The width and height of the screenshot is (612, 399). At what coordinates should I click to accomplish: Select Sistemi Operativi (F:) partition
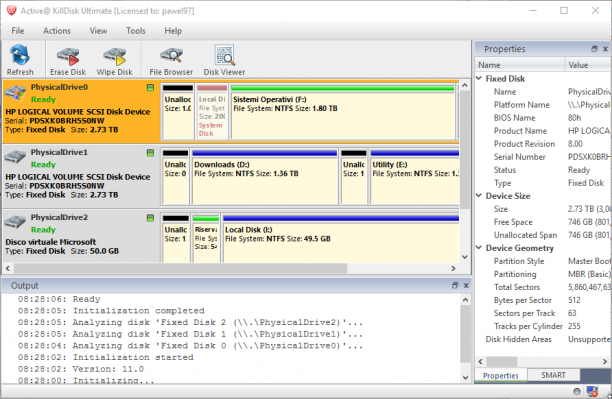point(343,112)
